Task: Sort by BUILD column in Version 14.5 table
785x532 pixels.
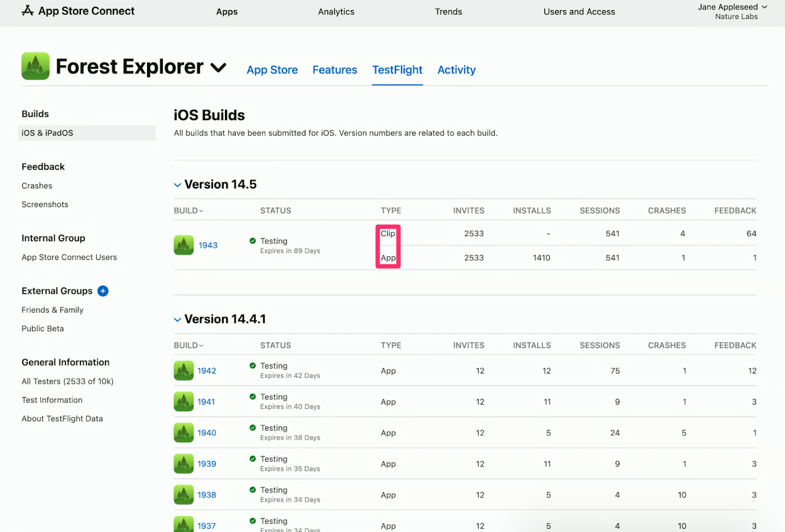Action: point(189,210)
